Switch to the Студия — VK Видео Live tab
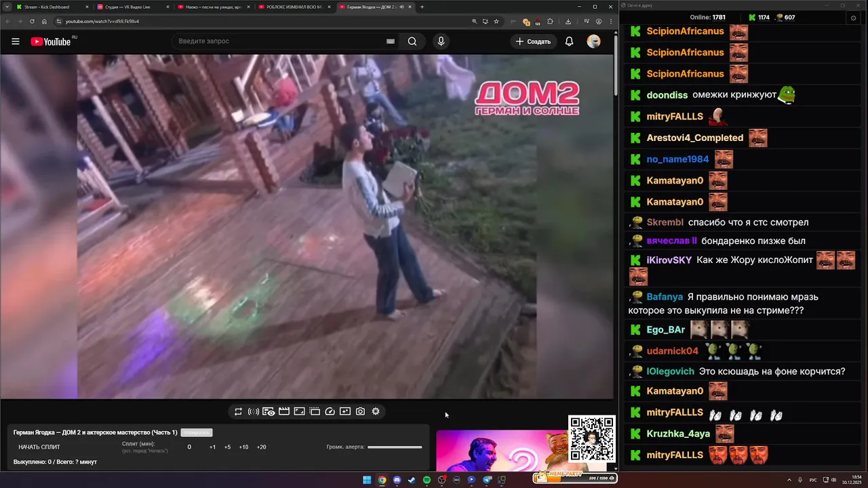The width and height of the screenshot is (868, 488). tap(134, 7)
